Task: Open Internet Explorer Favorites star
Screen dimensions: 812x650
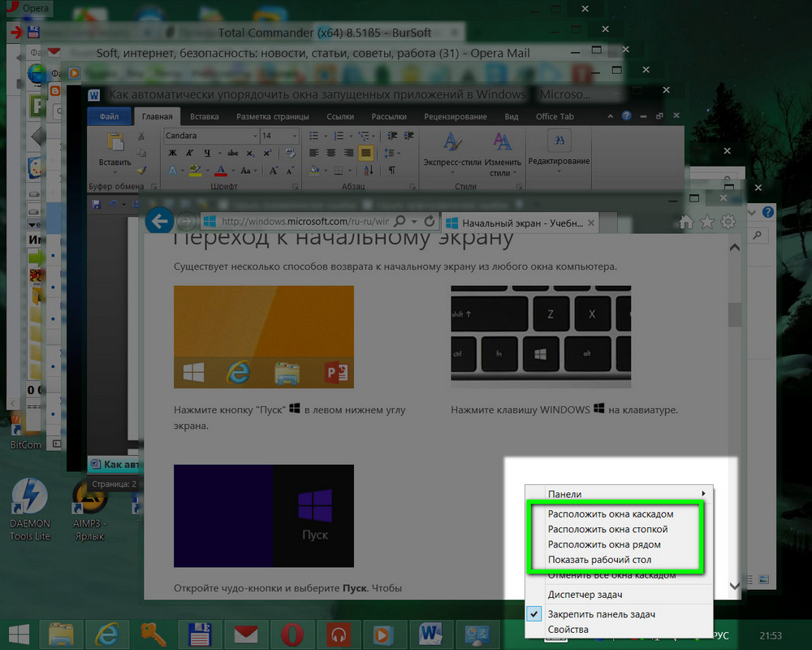Action: click(x=707, y=222)
